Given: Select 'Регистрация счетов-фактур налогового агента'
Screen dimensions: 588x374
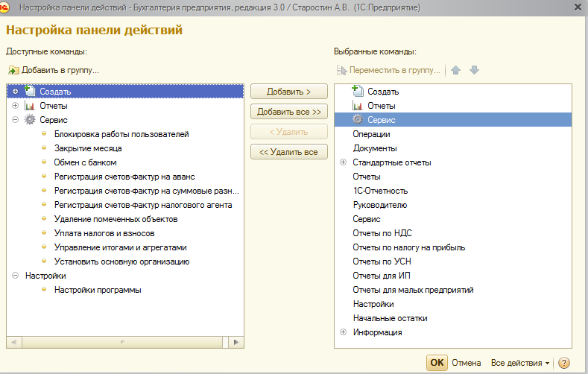Looking at the screenshot, I should 143,205.
